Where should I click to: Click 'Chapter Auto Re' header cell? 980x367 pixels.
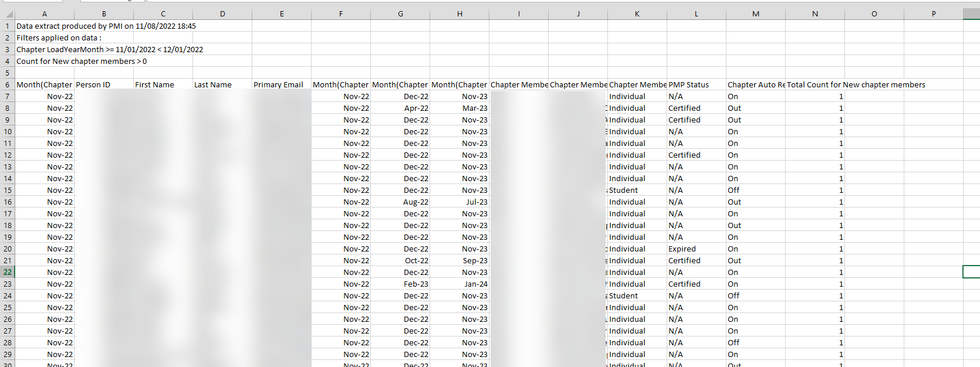tap(756, 84)
